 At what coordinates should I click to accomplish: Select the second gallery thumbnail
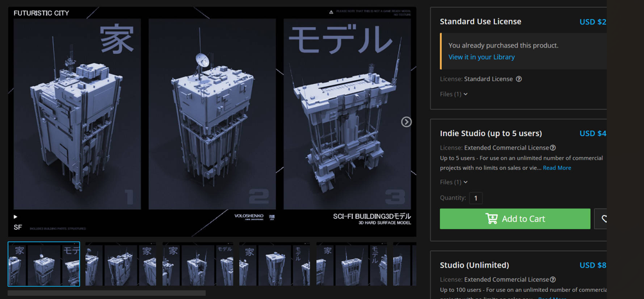coord(121,264)
